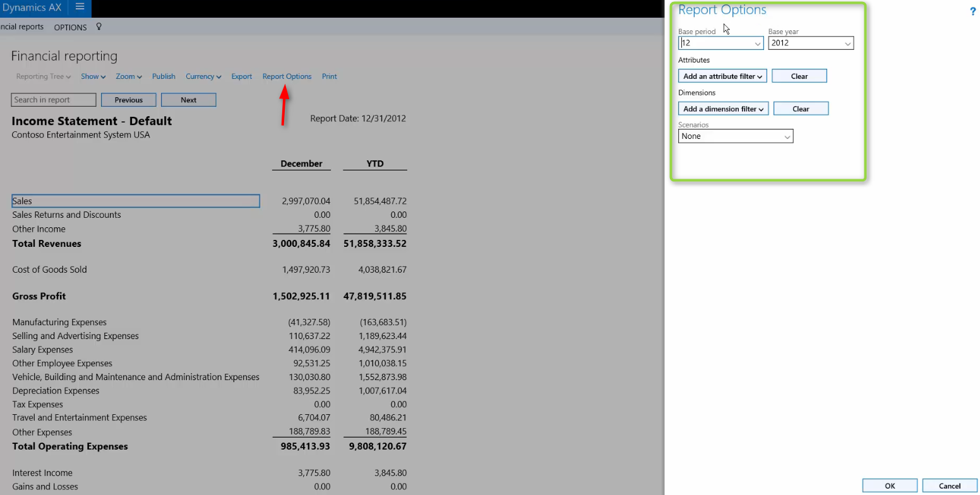Click the Gains and Losses row label
Screen dimensions: 980x495
point(45,487)
